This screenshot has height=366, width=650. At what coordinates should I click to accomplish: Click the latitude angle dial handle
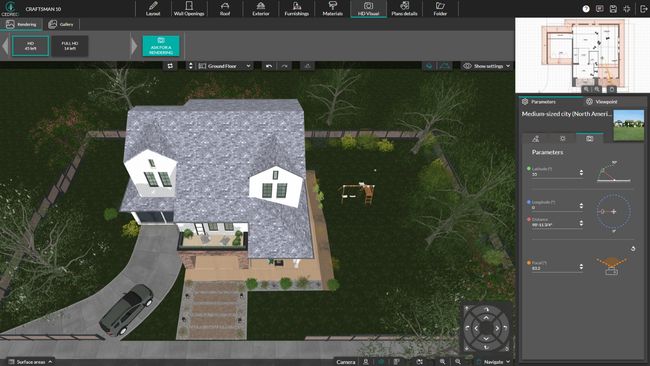pyautogui.click(x=603, y=170)
